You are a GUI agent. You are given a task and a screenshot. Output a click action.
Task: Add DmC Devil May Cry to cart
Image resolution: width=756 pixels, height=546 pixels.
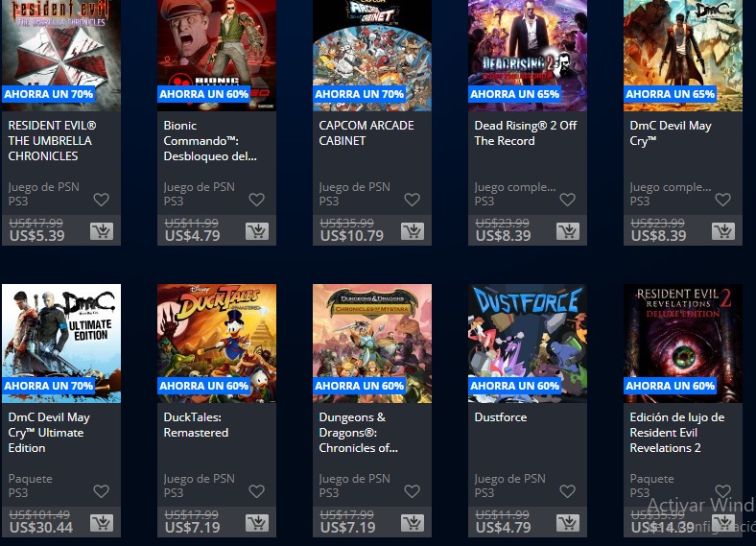[723, 231]
